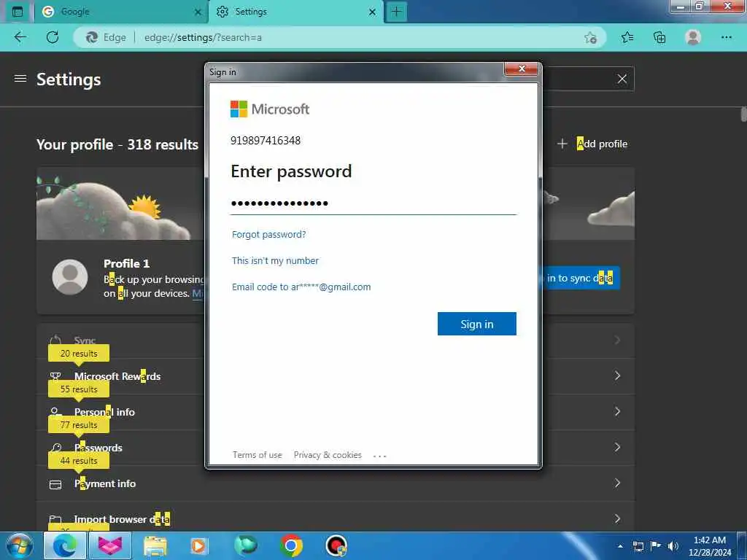Click the Profile 1 avatar picture
Screen dimensions: 747x560
(x=69, y=277)
